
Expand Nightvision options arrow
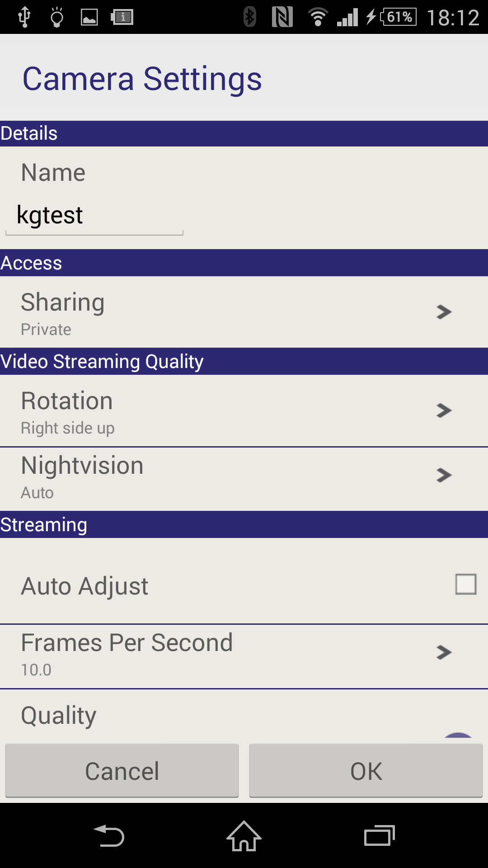click(444, 475)
